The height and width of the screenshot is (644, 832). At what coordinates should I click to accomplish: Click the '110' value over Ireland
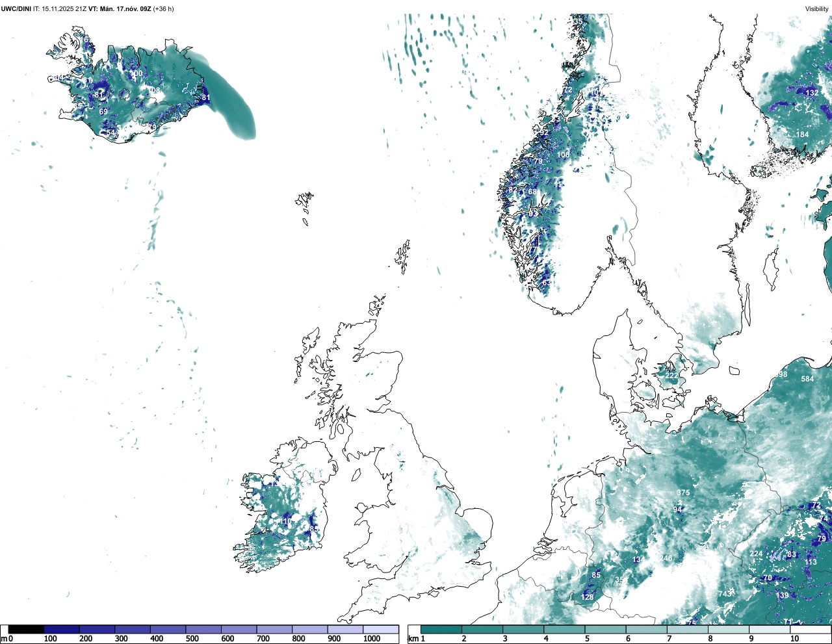pos(286,522)
